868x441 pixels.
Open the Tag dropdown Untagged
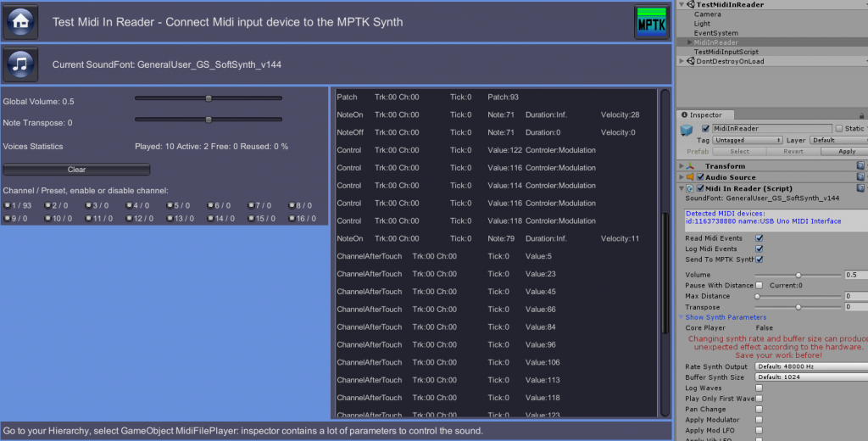[748, 140]
